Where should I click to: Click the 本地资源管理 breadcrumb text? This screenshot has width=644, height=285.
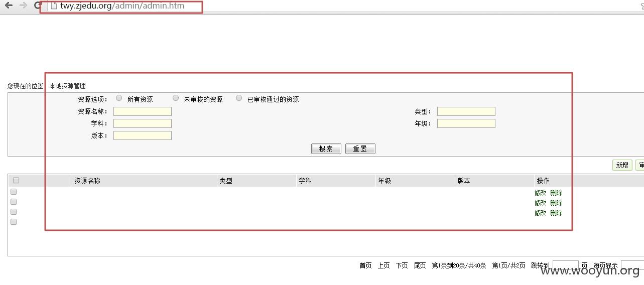click(x=67, y=86)
